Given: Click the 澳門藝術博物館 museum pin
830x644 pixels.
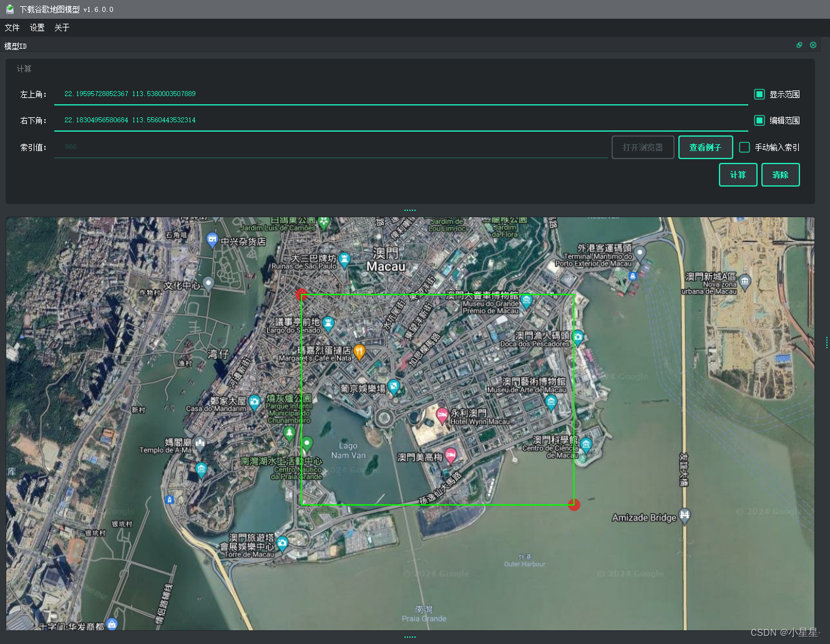Looking at the screenshot, I should click(551, 402).
